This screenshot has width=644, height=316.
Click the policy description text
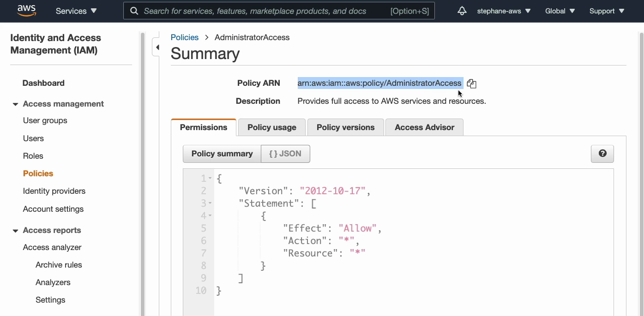[391, 101]
